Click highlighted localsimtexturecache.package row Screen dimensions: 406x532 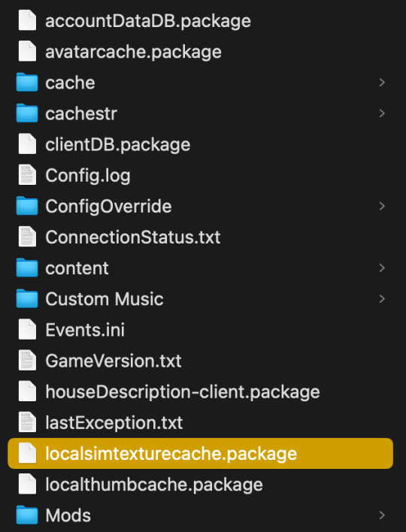(200, 453)
